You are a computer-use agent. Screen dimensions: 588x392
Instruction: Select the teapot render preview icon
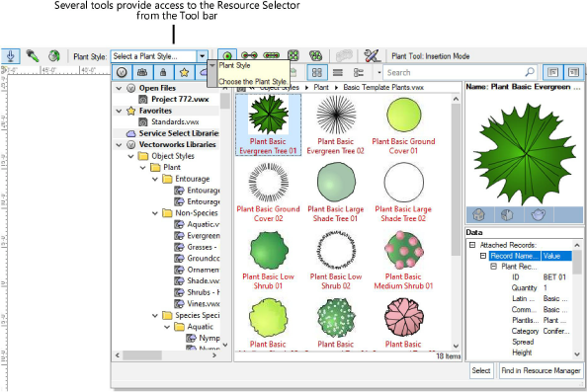[x=539, y=215]
